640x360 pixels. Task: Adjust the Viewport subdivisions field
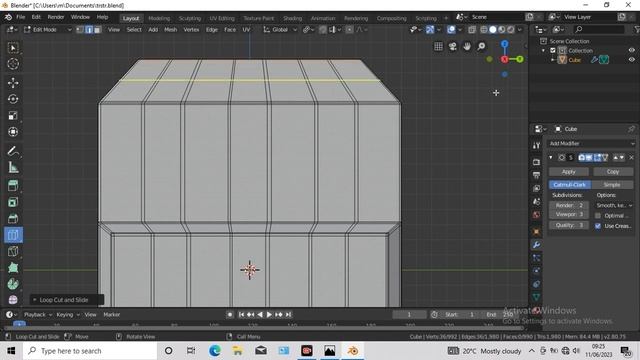click(x=569, y=214)
